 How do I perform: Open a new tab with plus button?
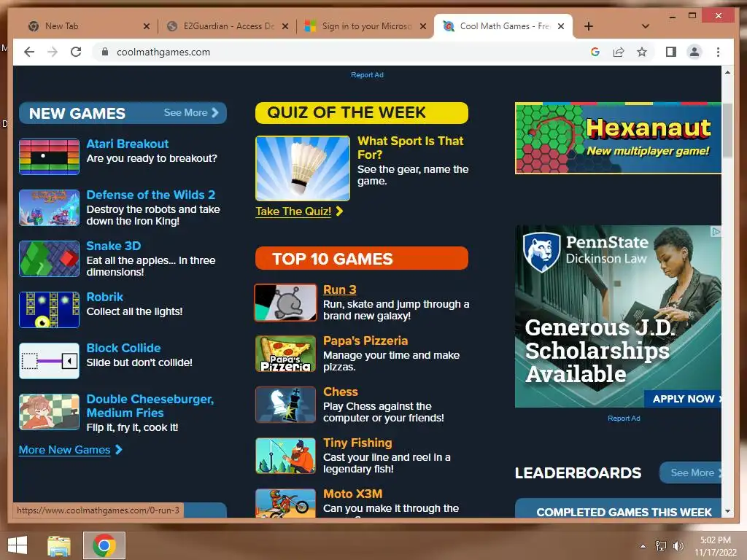(589, 26)
